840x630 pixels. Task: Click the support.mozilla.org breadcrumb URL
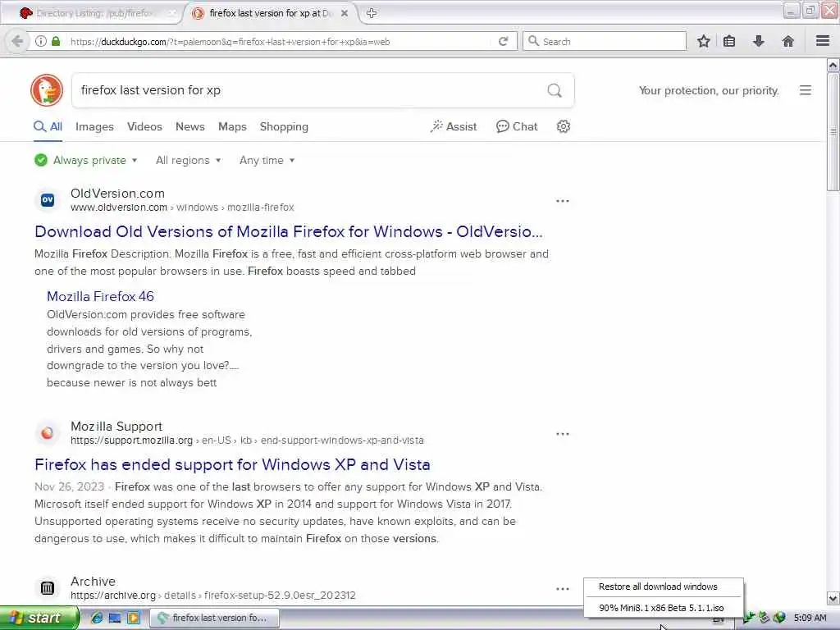tap(247, 441)
